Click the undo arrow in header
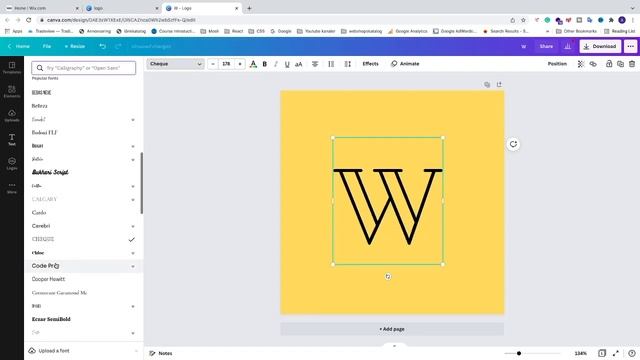640x360 pixels. coord(102,47)
